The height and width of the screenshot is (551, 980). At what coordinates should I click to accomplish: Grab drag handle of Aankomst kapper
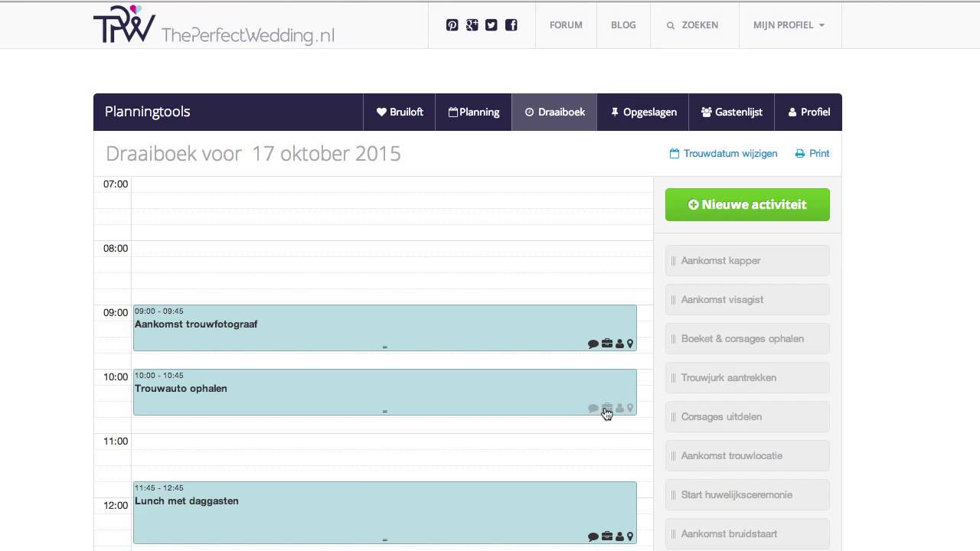coord(673,261)
